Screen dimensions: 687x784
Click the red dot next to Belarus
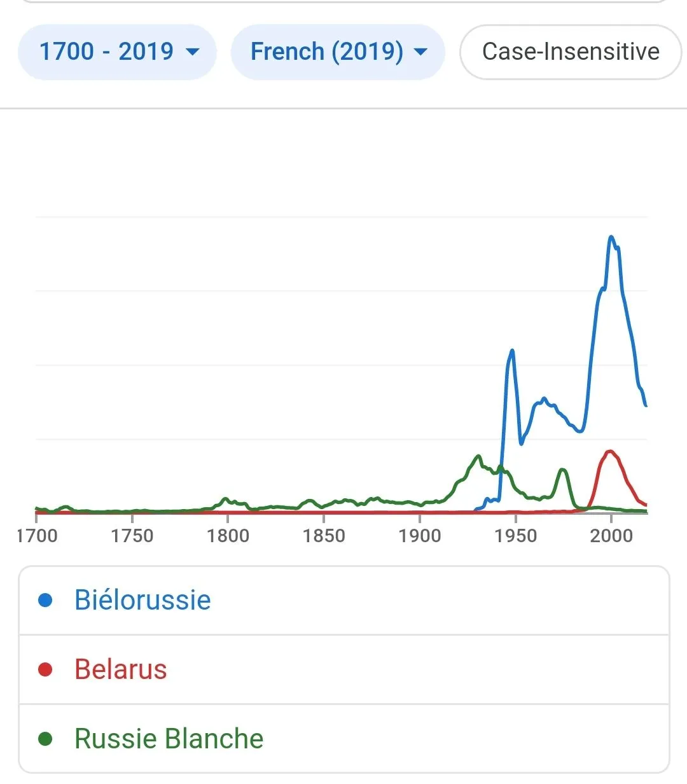(45, 669)
